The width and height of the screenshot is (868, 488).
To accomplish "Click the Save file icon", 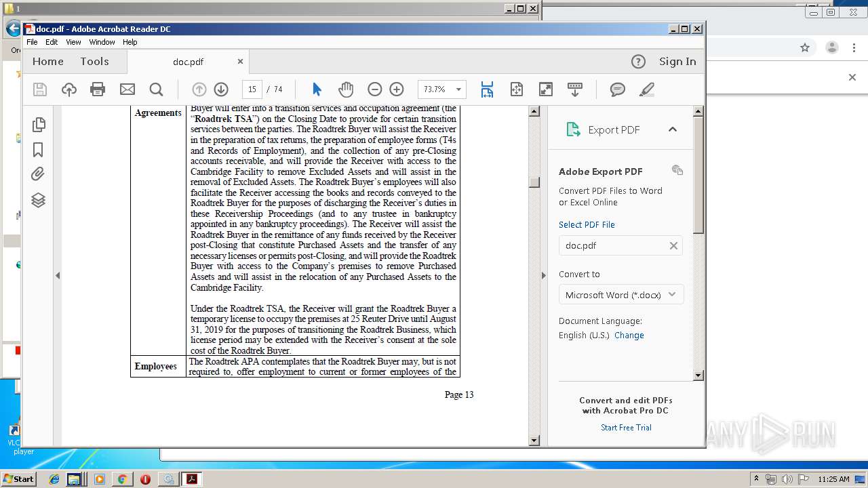I will coord(40,89).
